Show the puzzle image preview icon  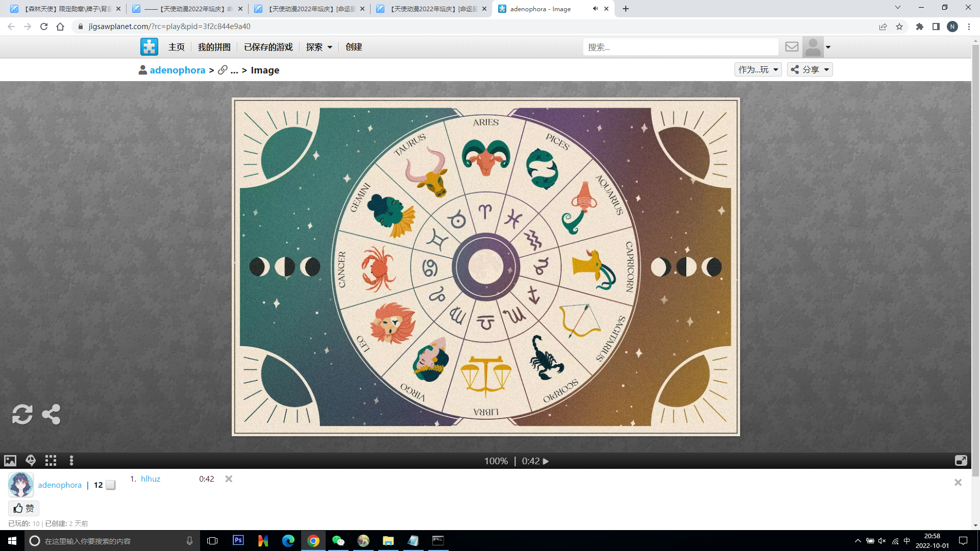[10, 461]
